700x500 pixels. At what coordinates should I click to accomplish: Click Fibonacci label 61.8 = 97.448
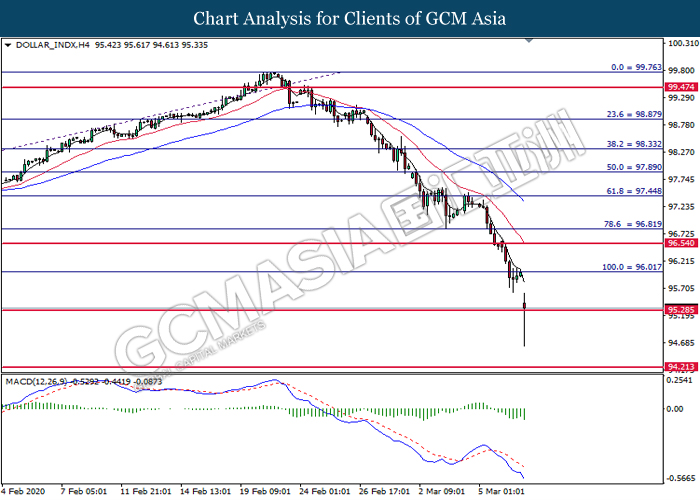coord(634,191)
